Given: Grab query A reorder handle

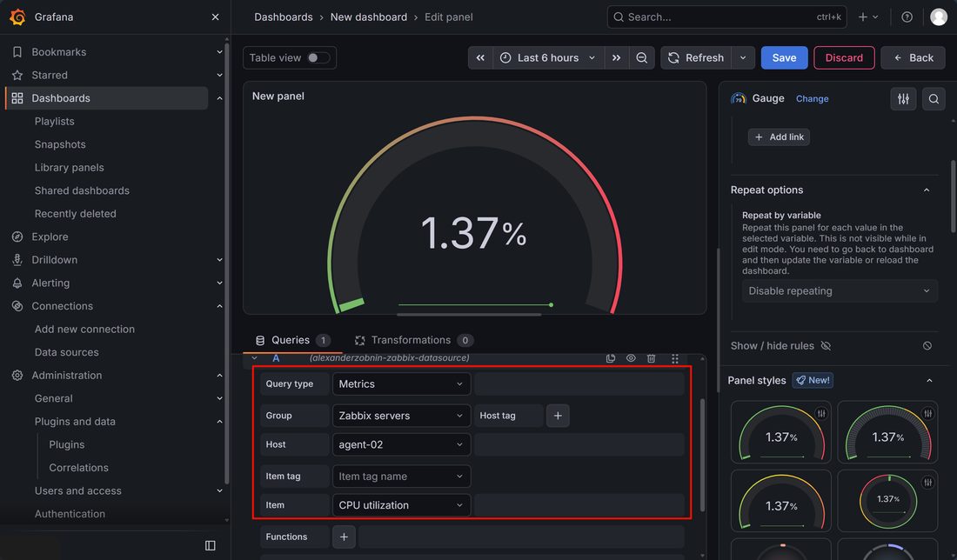Looking at the screenshot, I should pos(674,358).
